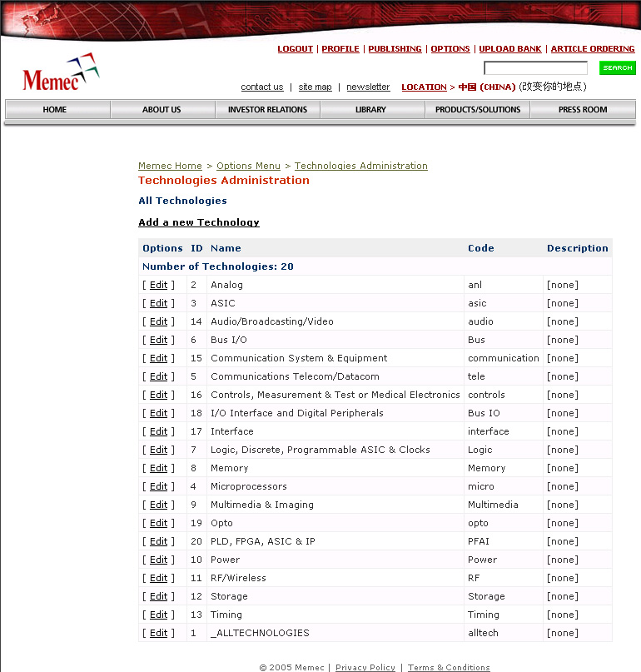The height and width of the screenshot is (672, 641).
Task: Open the ABOUT US menu
Action: click(162, 109)
